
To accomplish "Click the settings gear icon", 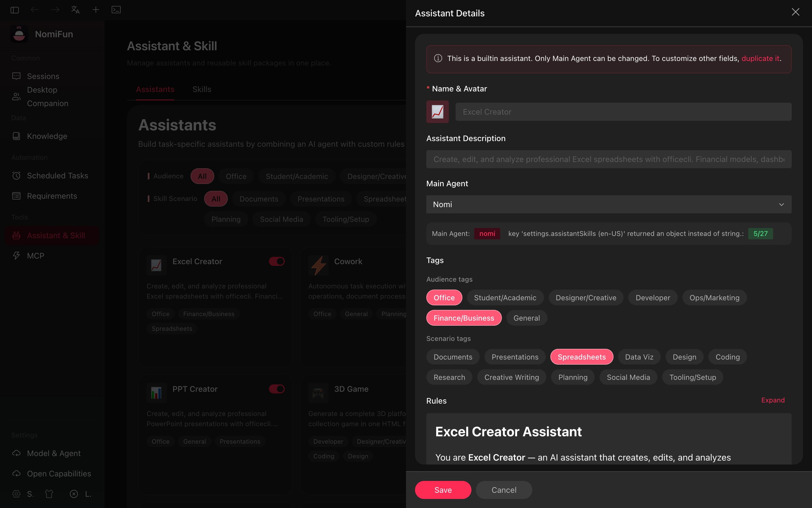I will pyautogui.click(x=16, y=494).
